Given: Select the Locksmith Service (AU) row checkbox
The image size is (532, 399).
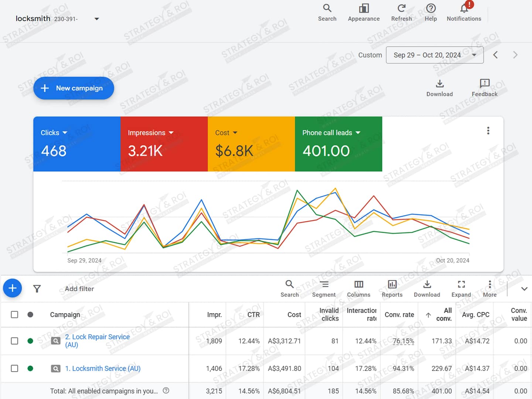Looking at the screenshot, I should click(x=14, y=368).
